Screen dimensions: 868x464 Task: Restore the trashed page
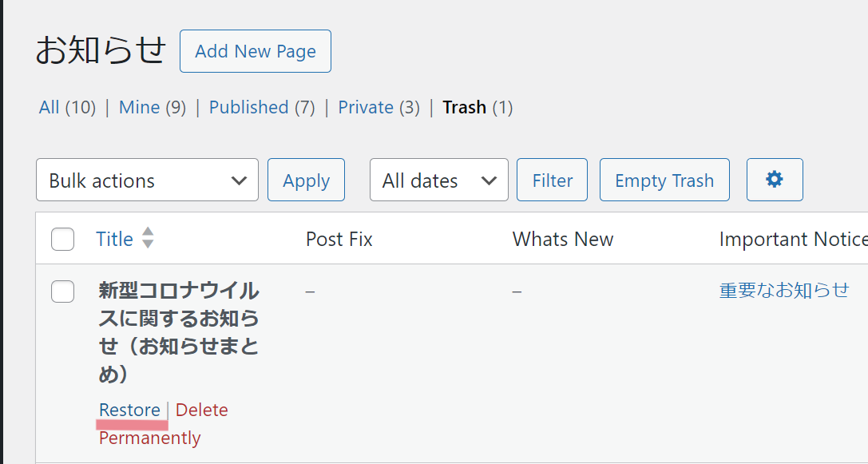129,410
